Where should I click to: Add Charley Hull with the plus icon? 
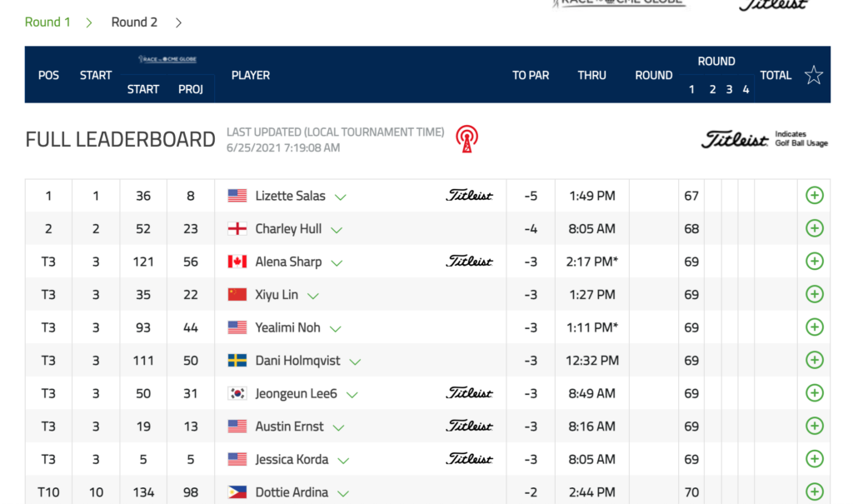pyautogui.click(x=814, y=228)
